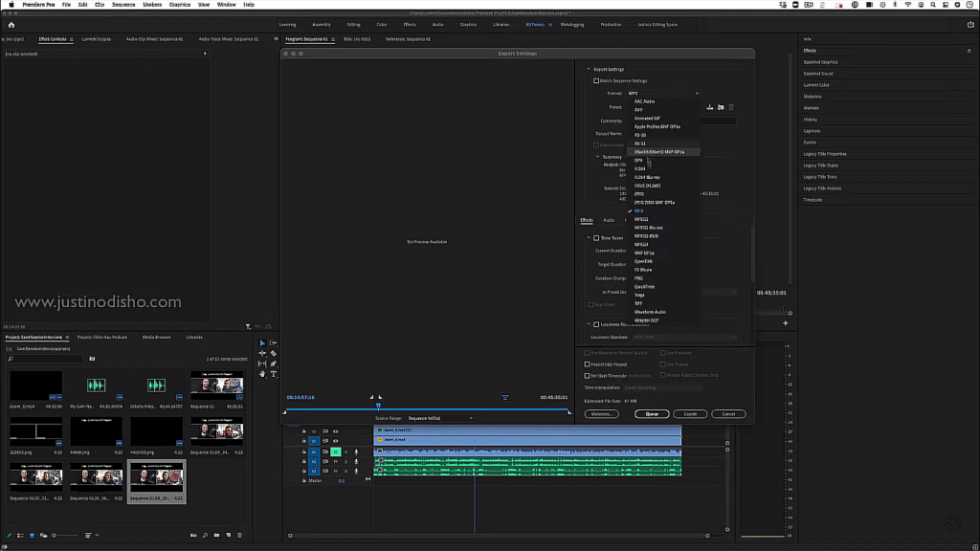Select the Slip tool
The image size is (980, 551).
click(x=262, y=364)
